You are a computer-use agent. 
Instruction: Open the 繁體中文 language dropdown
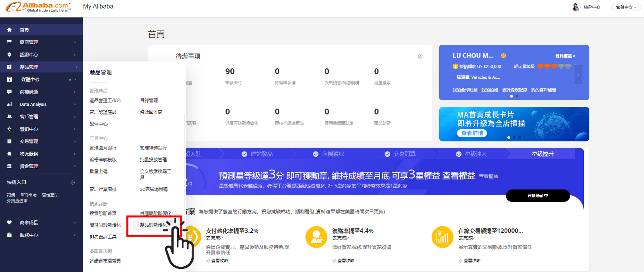click(x=625, y=7)
